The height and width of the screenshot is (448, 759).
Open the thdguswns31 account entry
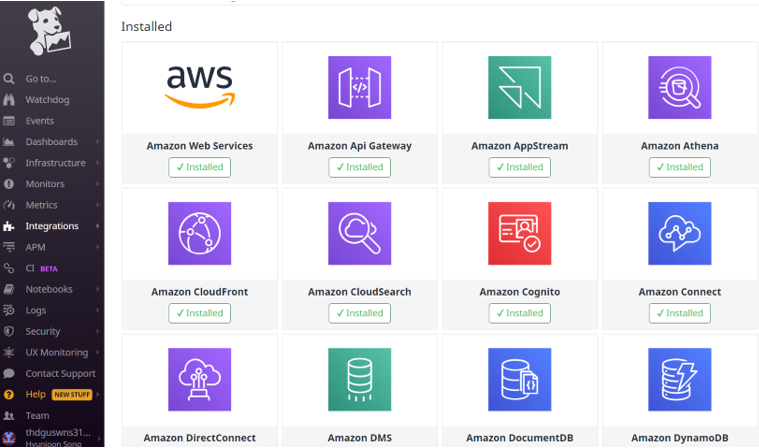tap(58, 433)
